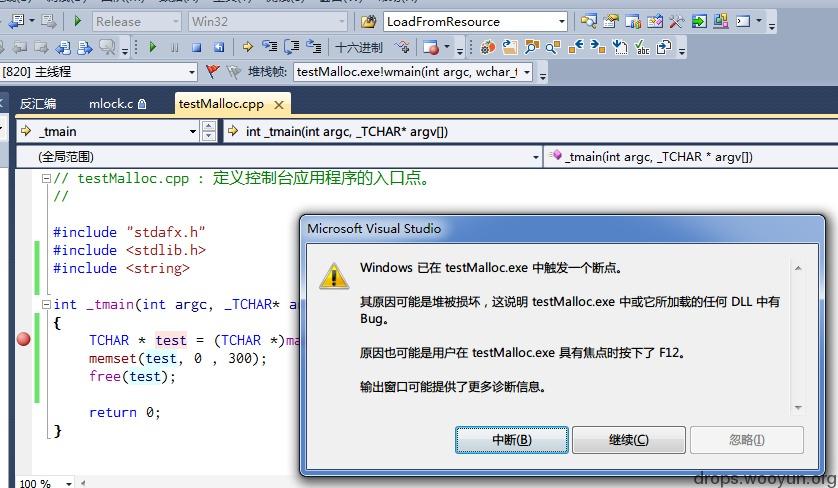Click the #include "stdafx.h" line

(x=129, y=233)
